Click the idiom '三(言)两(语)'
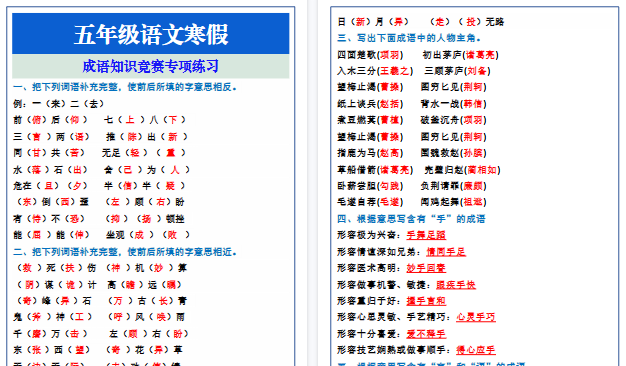Image resolution: width=626 pixels, height=366 pixels. click(51, 137)
